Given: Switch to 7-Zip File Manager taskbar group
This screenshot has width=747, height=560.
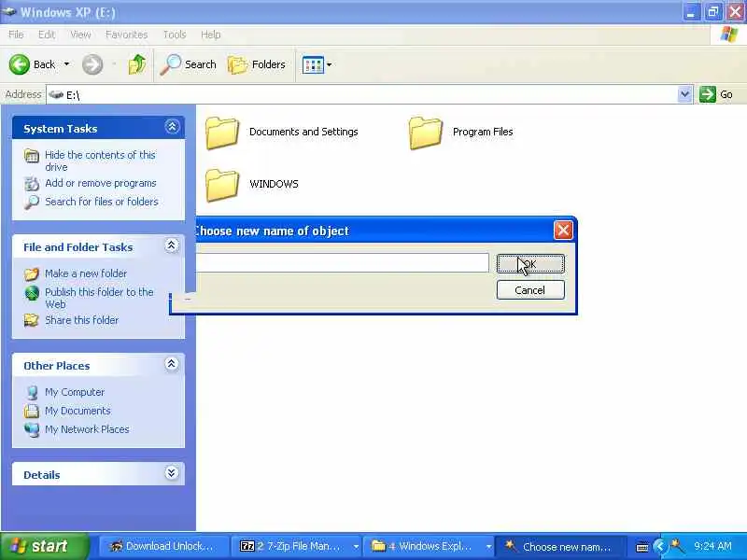Looking at the screenshot, I should [x=296, y=546].
